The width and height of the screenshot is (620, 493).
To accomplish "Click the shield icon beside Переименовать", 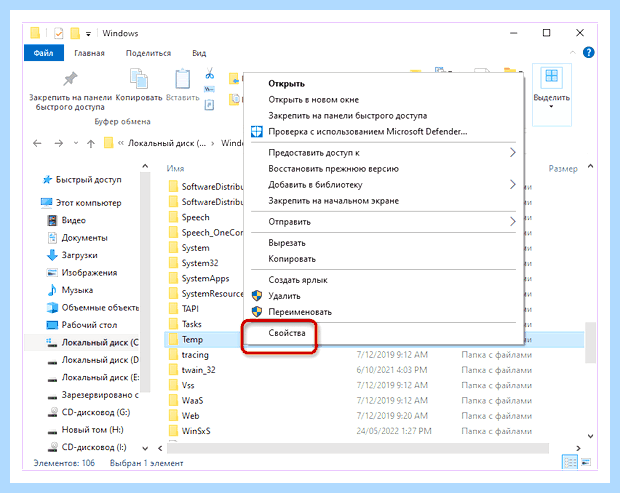I will tap(257, 312).
